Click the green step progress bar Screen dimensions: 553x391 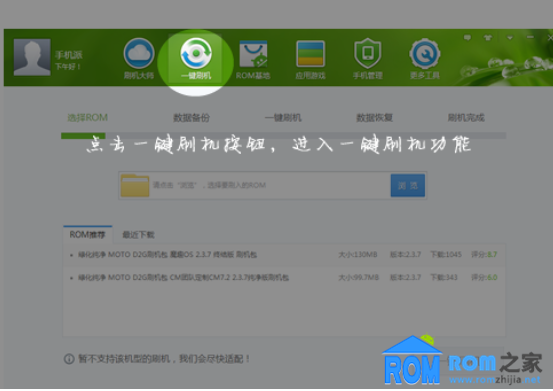pos(83,136)
